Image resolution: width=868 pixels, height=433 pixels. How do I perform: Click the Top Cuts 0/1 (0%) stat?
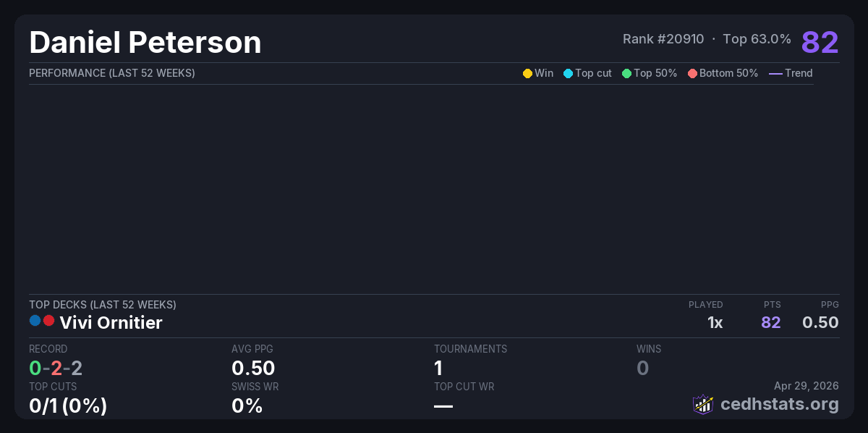click(x=68, y=405)
